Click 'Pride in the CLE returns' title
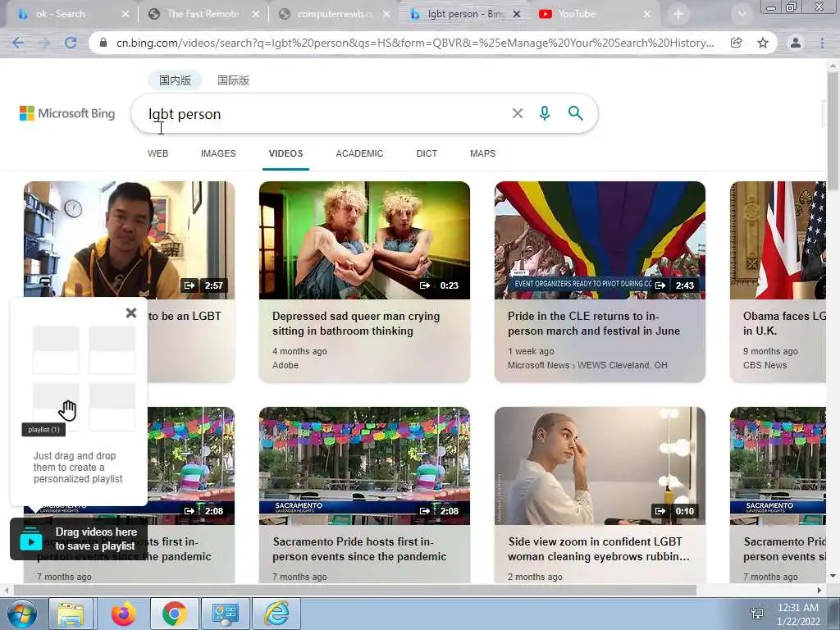840x630 pixels. pos(594,323)
